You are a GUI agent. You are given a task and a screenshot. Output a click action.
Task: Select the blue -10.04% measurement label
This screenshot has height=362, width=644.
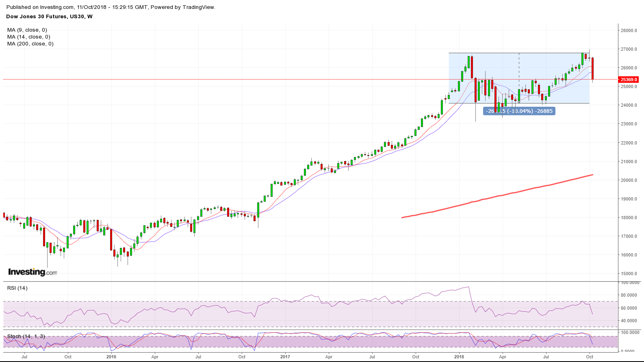519,111
